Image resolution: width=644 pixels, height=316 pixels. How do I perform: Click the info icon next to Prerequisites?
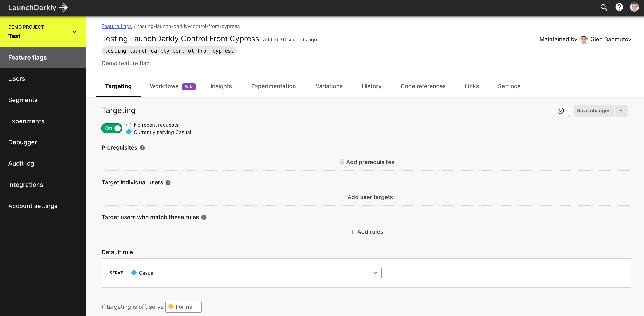[x=142, y=147]
